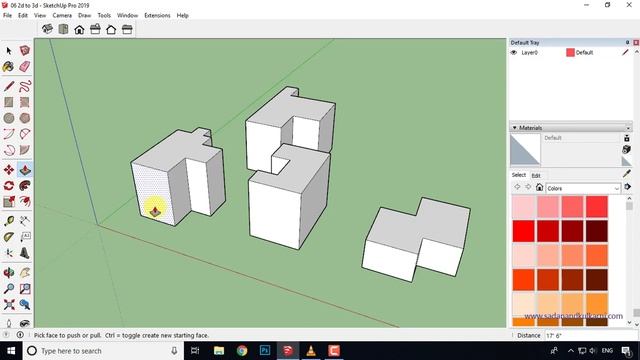The height and width of the screenshot is (360, 640).
Task: Choose the Freehand drawing tool
Action: click(25, 86)
